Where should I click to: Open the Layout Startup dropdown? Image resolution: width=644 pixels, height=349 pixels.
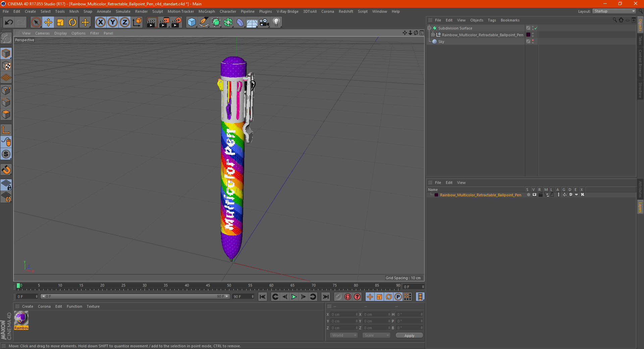point(614,11)
